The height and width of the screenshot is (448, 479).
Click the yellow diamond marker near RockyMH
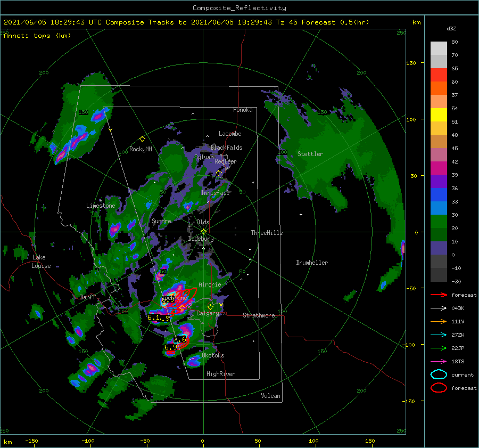(x=142, y=139)
